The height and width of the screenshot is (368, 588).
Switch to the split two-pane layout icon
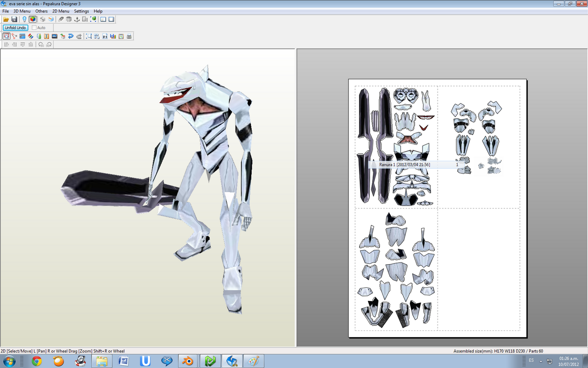point(103,19)
